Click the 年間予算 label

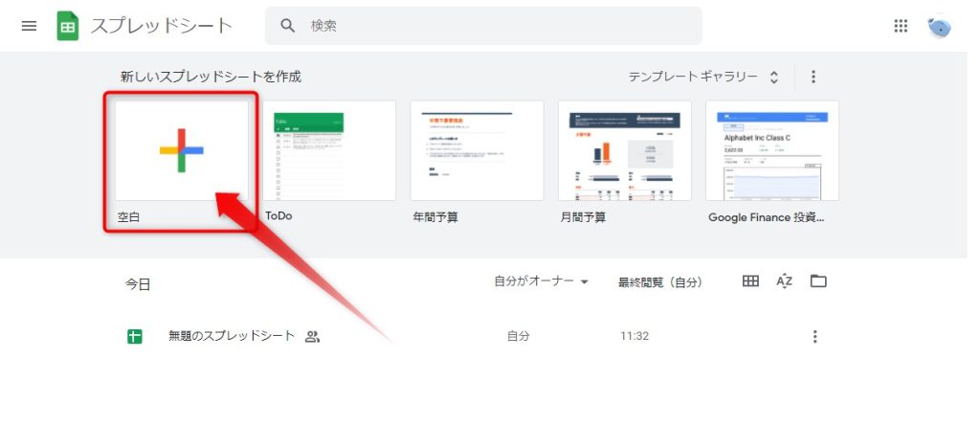[x=435, y=217]
